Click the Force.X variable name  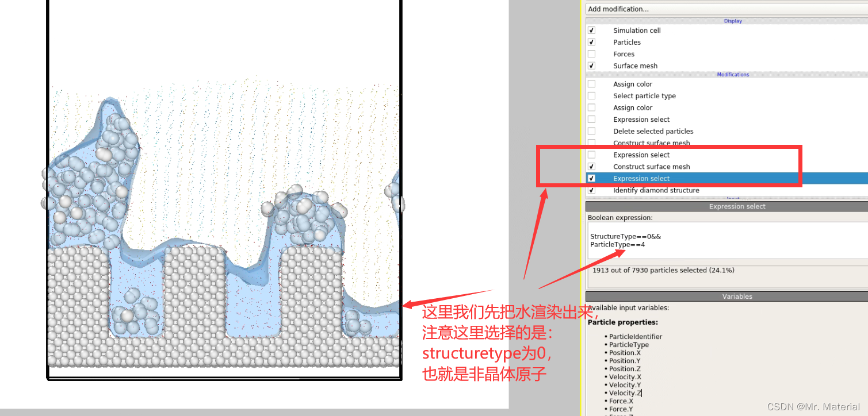(x=621, y=401)
